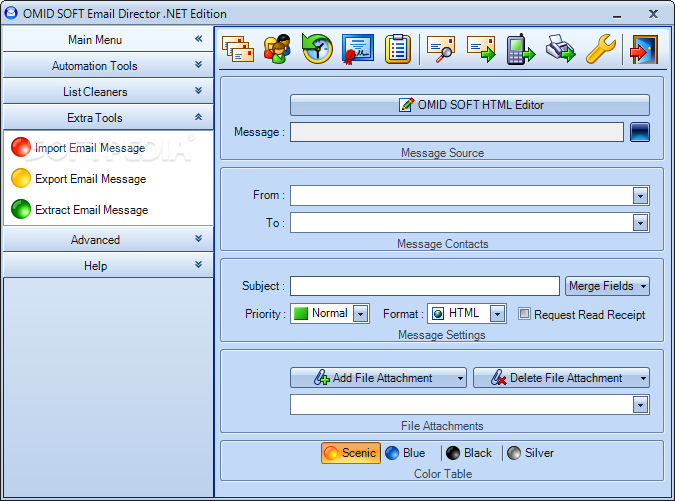Click the scheduler clock icon
The image size is (675, 501).
[x=317, y=48]
